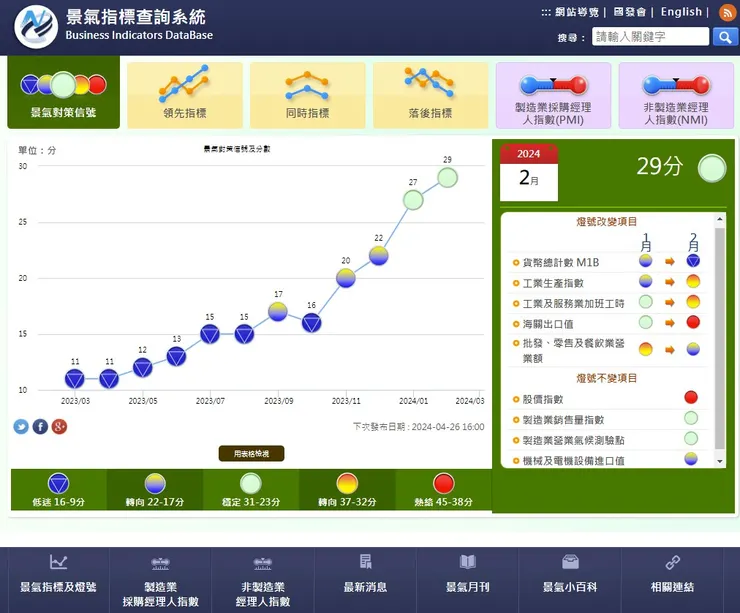Screen dimensions: 740x613
Task: Select the 製造業銷售量指數 row
Action: 608,420
